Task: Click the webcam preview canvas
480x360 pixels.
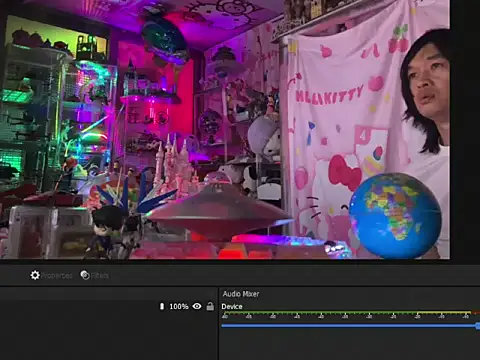Action: point(225,129)
